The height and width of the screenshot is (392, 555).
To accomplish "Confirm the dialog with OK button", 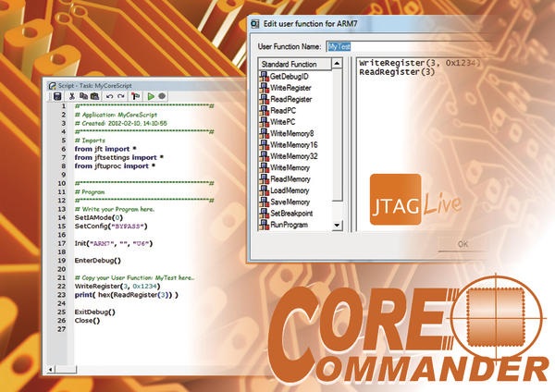I will (463, 244).
